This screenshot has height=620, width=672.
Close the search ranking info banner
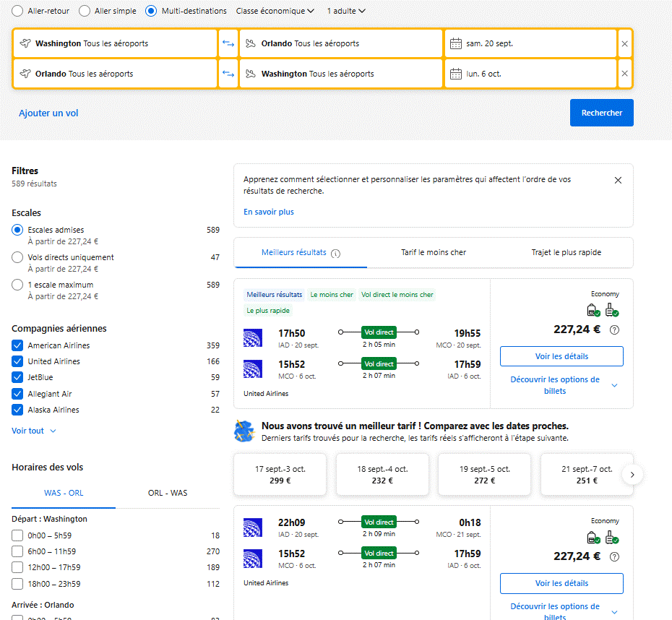coord(618,181)
